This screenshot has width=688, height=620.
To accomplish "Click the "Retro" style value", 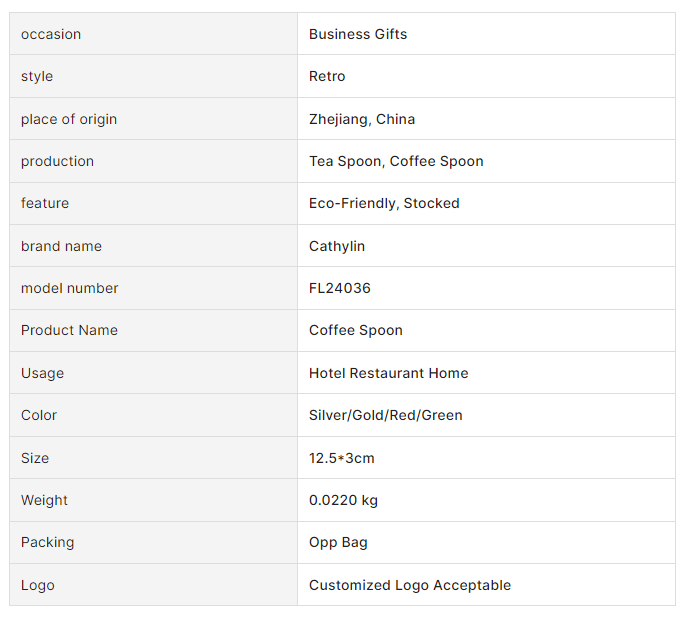I will click(x=327, y=76).
